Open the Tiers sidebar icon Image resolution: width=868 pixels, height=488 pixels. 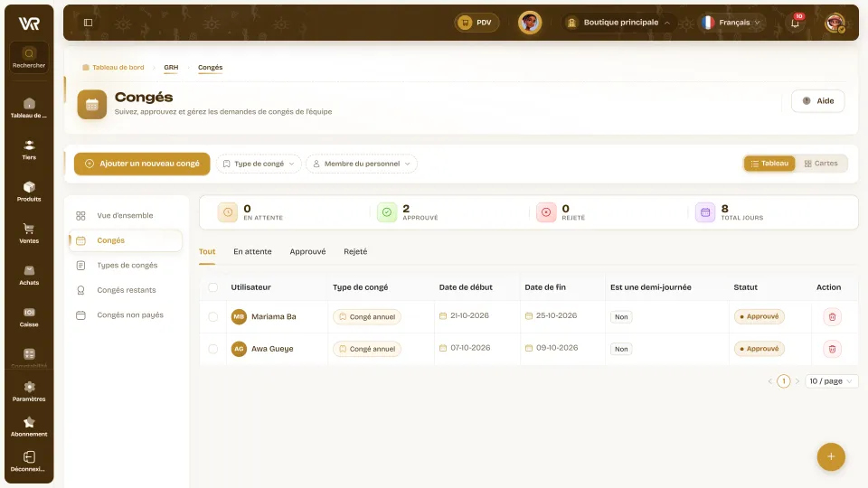[x=29, y=145]
